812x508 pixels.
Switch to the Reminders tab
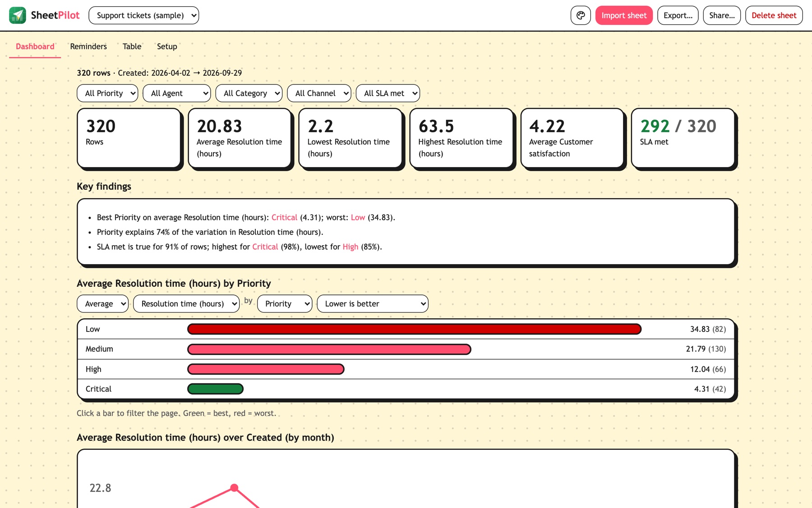[x=88, y=47]
